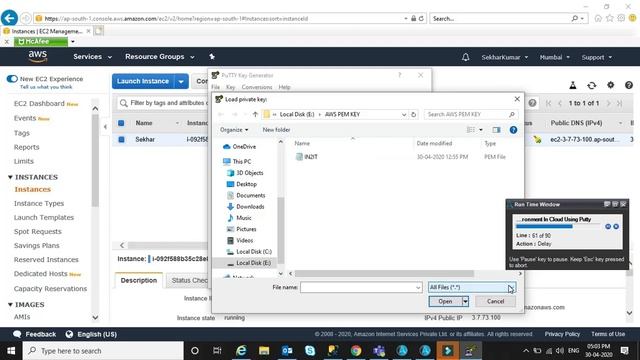Refresh the EC2 instances list
This screenshot has height=360, width=640.
click(591, 85)
